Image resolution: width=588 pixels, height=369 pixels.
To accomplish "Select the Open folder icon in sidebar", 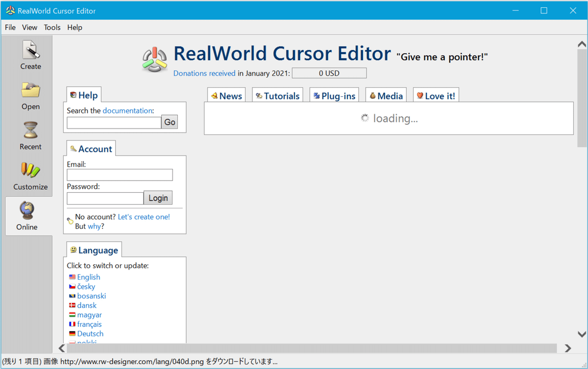I will pos(30,90).
